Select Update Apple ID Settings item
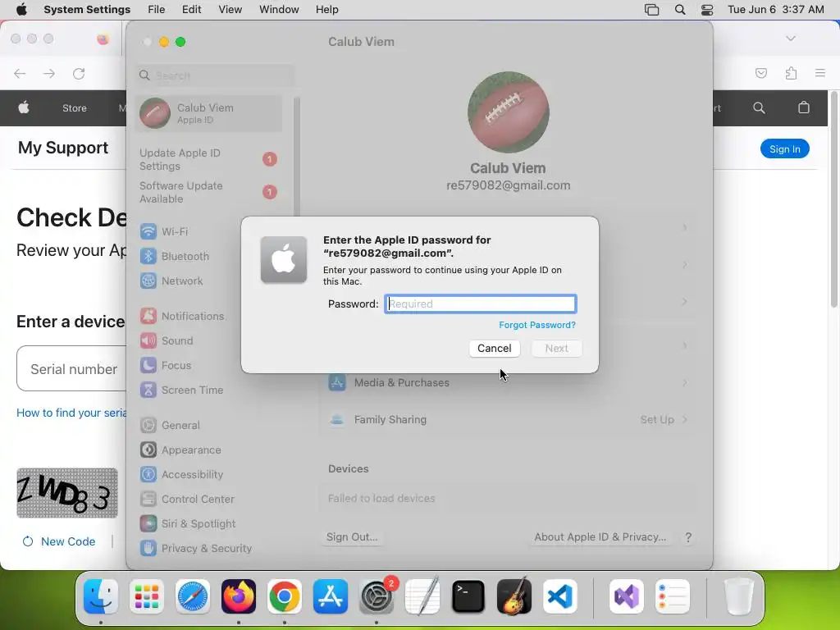The image size is (840, 630). pyautogui.click(x=208, y=159)
